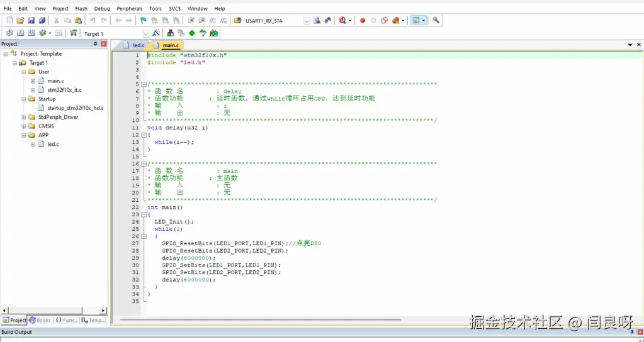Switch to the Books panel tab
This screenshot has width=644, height=342.
[x=40, y=320]
